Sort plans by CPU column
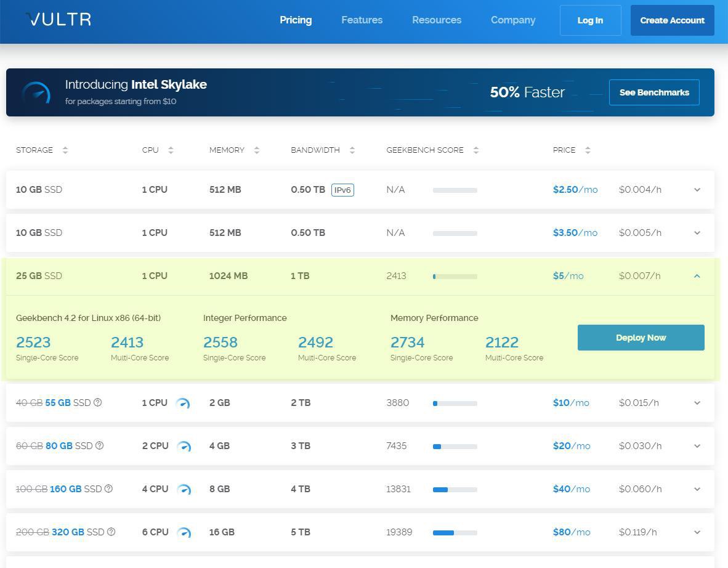This screenshot has height=568, width=728. coord(171,150)
